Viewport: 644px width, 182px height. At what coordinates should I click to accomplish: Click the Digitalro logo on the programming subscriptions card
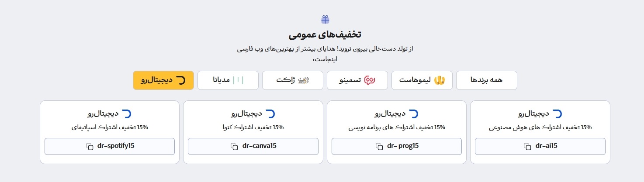(413, 114)
